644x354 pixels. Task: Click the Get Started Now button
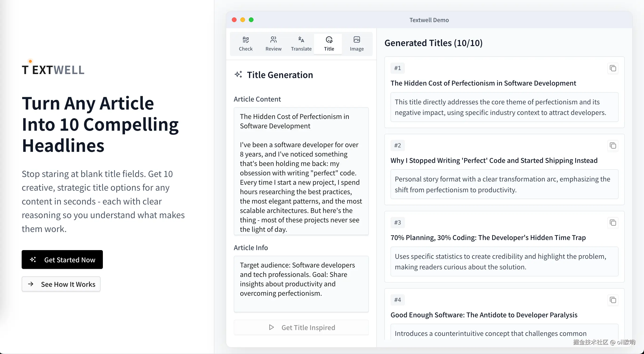[x=62, y=260]
